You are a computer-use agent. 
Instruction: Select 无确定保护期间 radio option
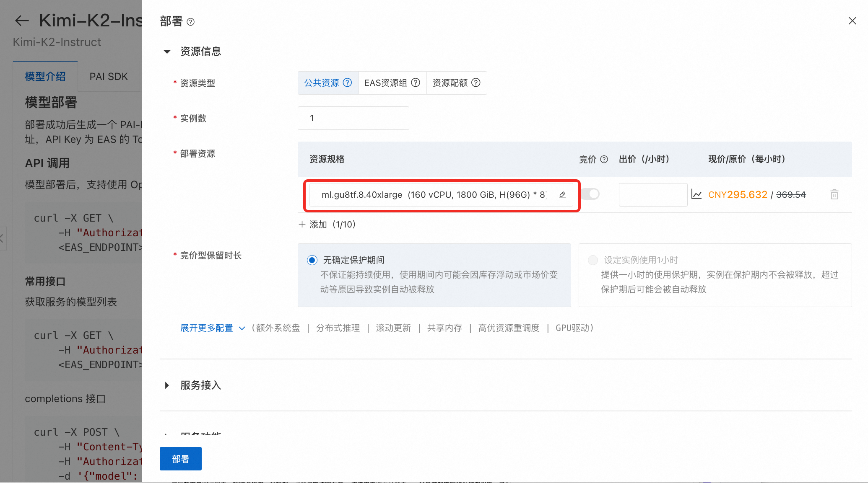click(x=312, y=260)
